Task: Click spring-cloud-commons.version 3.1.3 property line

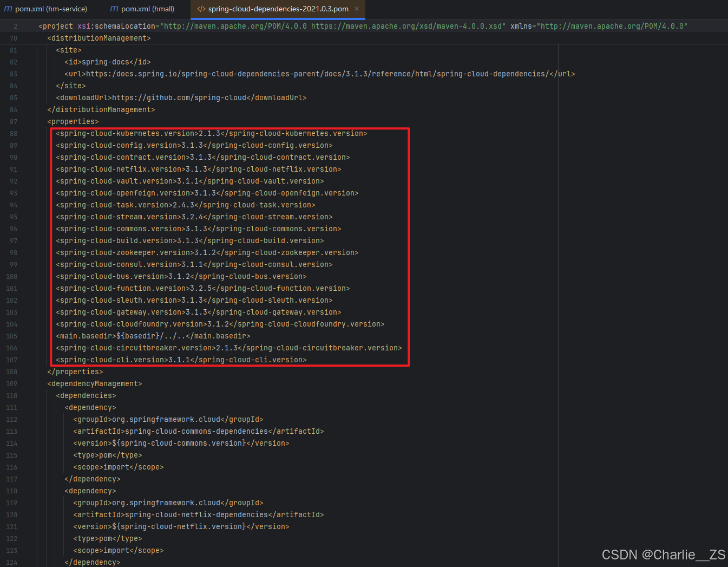Action: (199, 229)
